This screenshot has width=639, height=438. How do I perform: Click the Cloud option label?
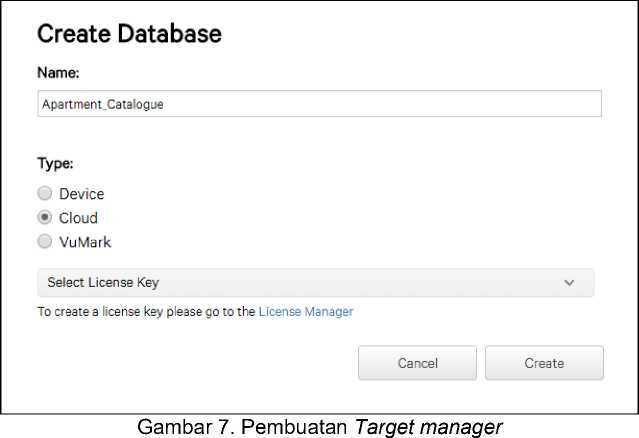pyautogui.click(x=78, y=218)
